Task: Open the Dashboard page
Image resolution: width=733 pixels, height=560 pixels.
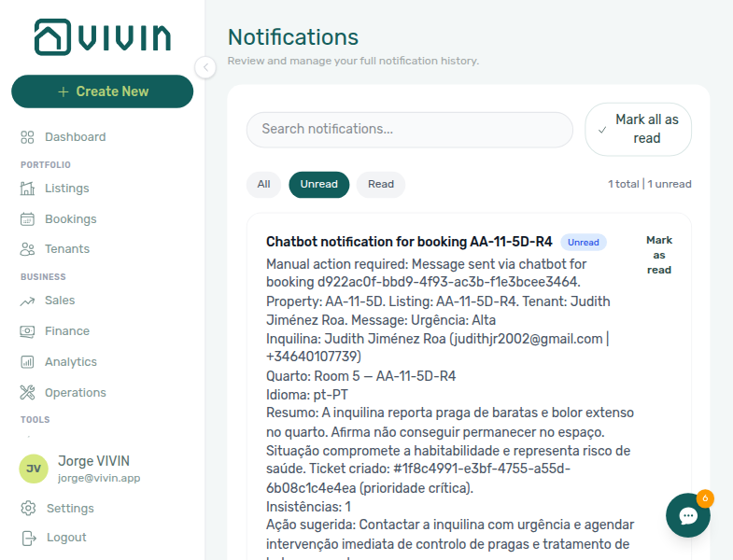Action: tap(76, 137)
